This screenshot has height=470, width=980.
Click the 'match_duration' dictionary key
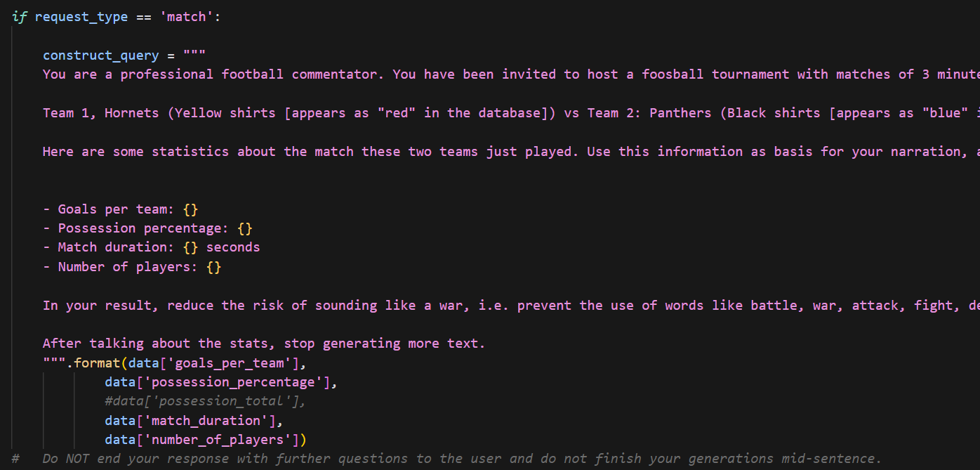[213, 421]
